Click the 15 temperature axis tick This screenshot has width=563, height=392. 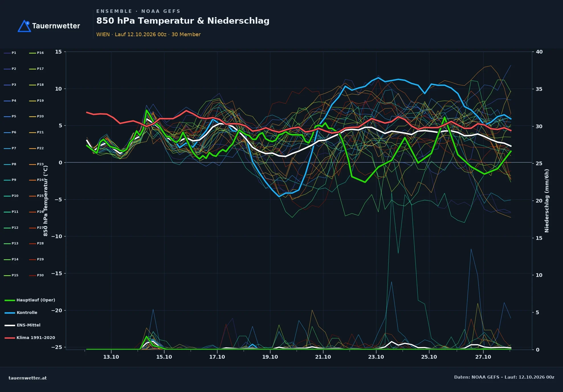click(x=58, y=52)
